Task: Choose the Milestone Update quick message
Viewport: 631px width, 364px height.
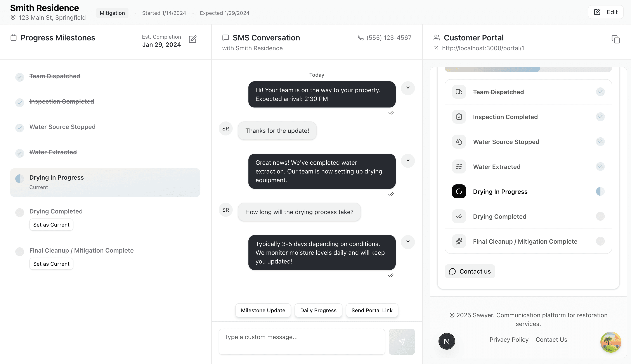Action: point(263,310)
